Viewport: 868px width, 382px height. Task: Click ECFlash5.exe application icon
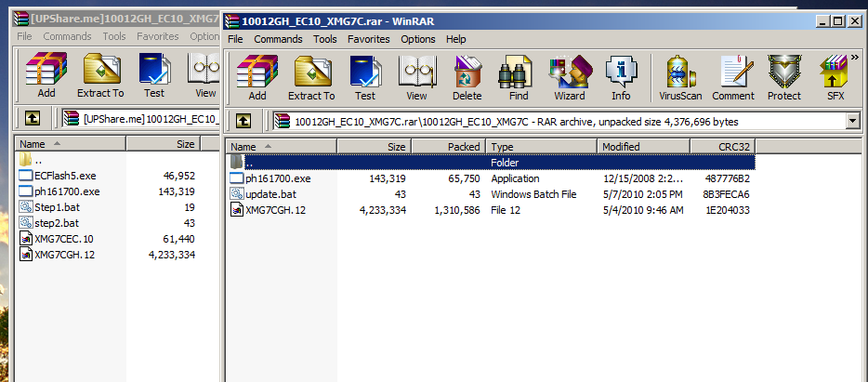25,176
